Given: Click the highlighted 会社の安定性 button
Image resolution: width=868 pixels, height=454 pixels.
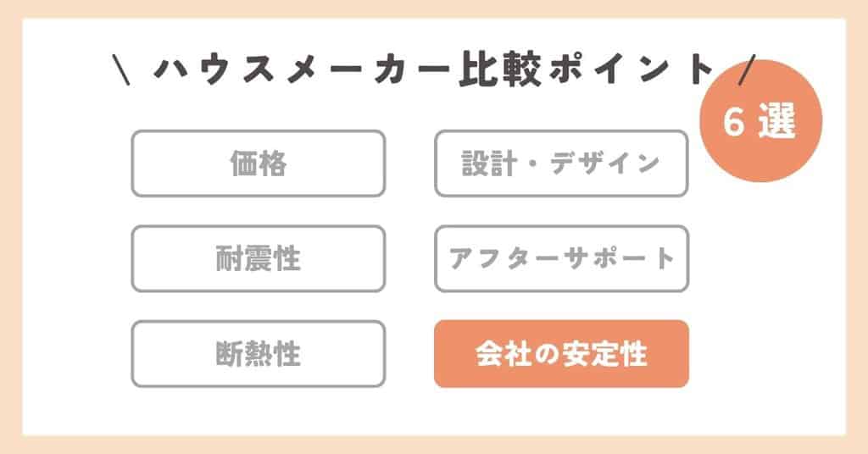Looking at the screenshot, I should 561,354.
